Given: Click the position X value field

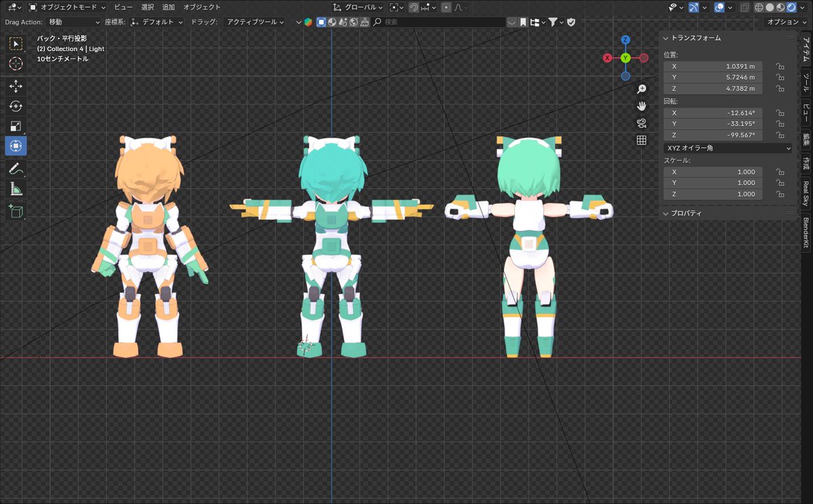Looking at the screenshot, I should [x=713, y=66].
